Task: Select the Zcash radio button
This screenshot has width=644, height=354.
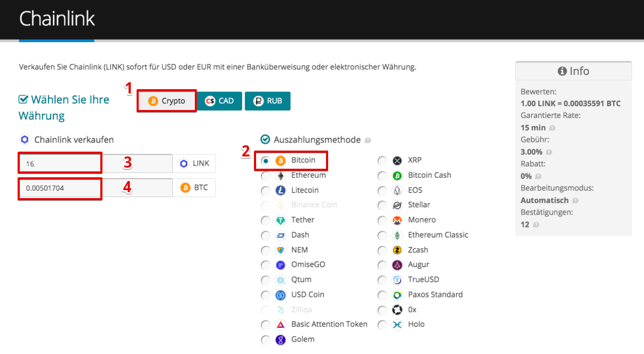Action: tap(382, 250)
